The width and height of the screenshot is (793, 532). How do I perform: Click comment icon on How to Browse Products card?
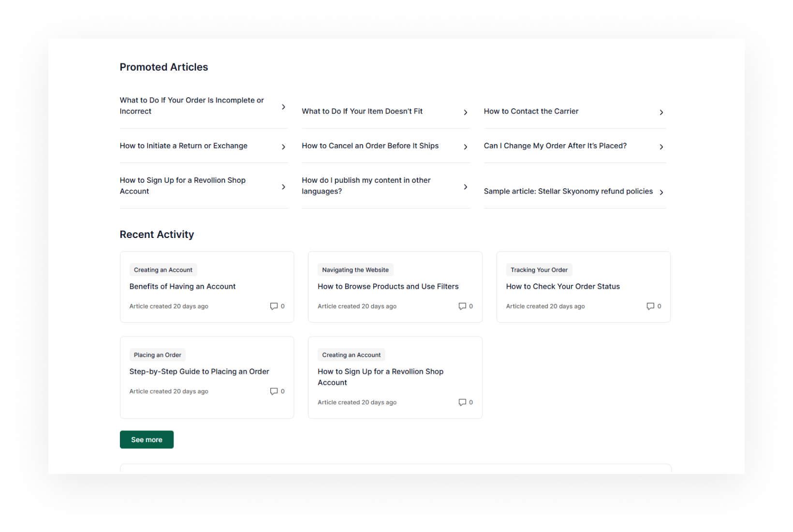[x=462, y=306]
